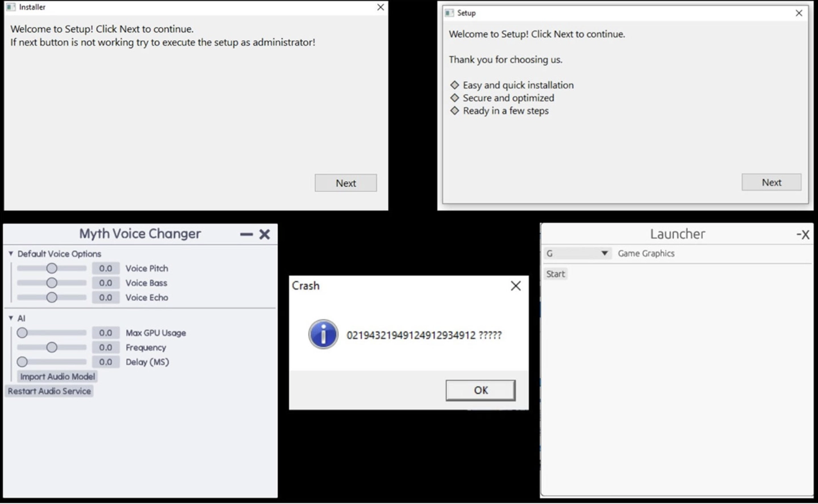Click the Voice Pitch label
This screenshot has width=818, height=504.
pyautogui.click(x=147, y=268)
